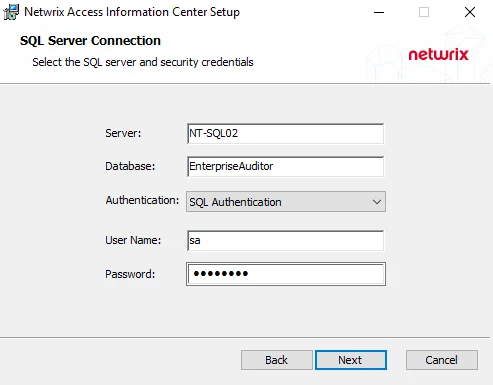Click the User Name field
493x385 pixels.
coord(285,240)
